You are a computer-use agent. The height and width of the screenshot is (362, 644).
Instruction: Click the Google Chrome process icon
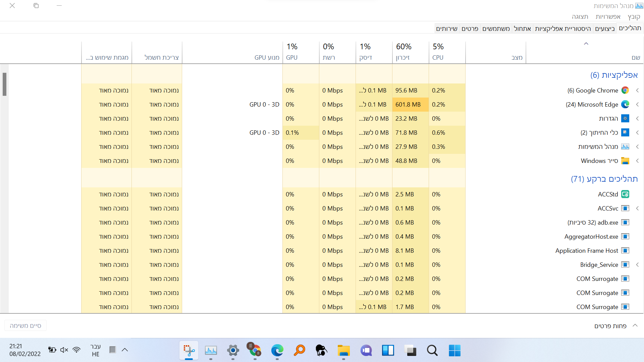[625, 90]
